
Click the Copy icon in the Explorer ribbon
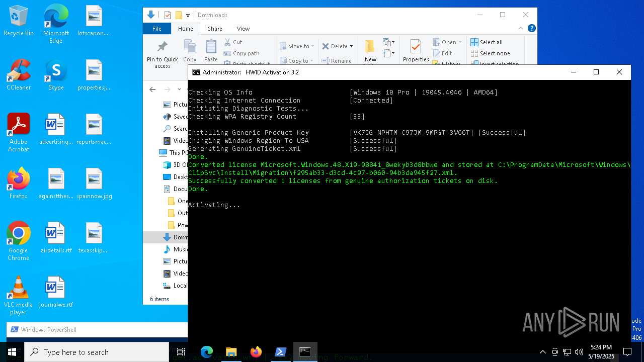coord(190,51)
